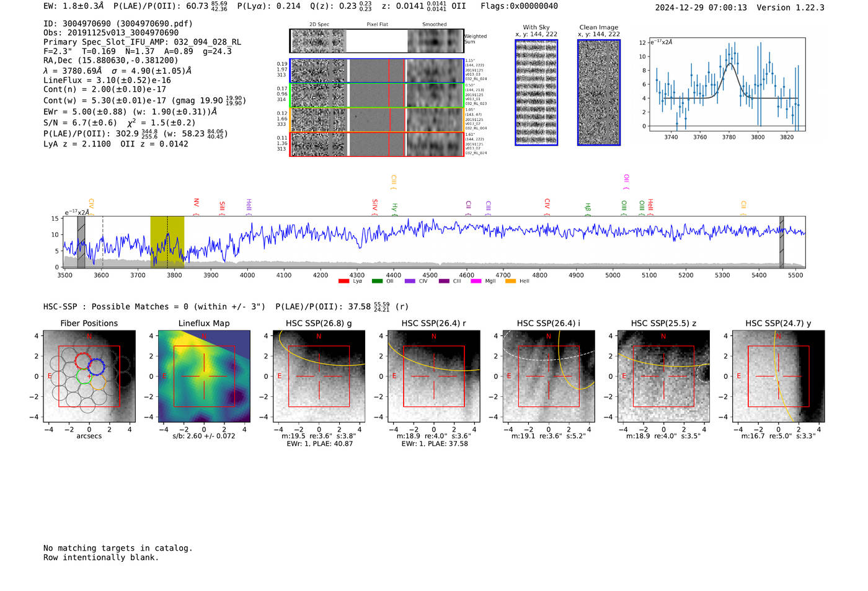Click the CIII dark purple legend swatch

point(444,281)
